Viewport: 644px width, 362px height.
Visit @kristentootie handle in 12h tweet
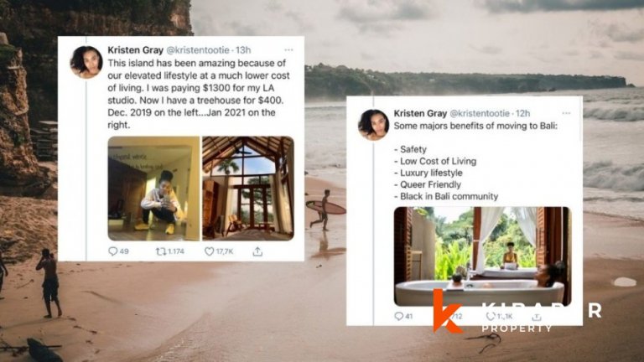click(x=480, y=113)
